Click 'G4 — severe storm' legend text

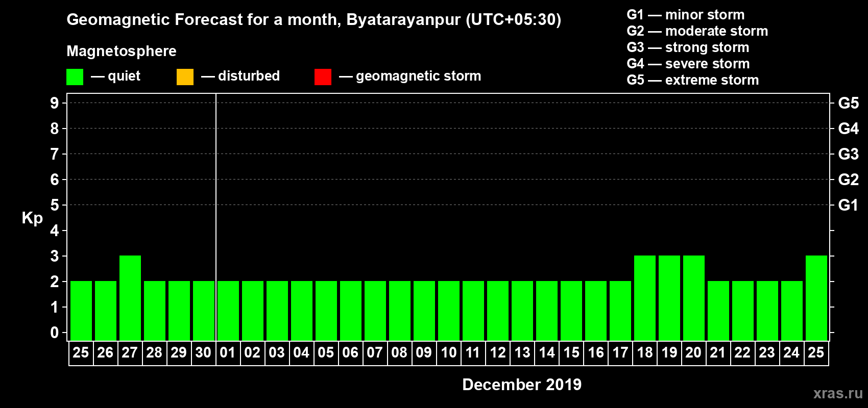(x=688, y=64)
